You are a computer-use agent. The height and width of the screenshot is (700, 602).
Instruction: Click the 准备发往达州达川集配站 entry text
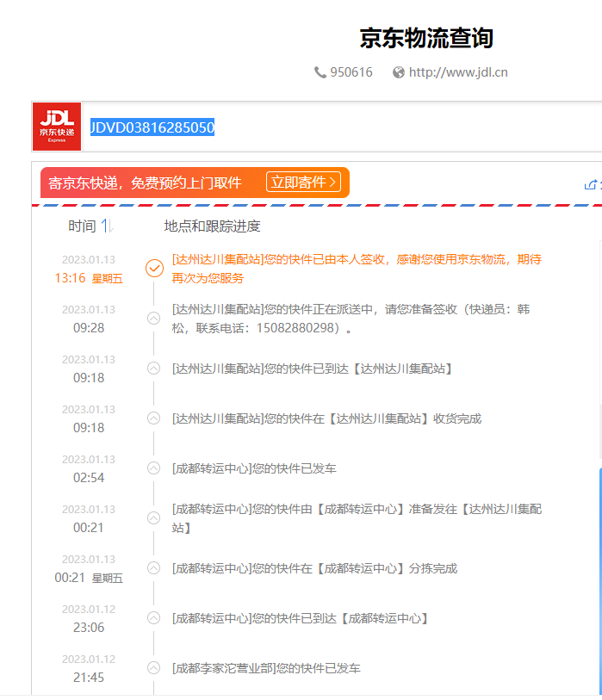point(357,518)
